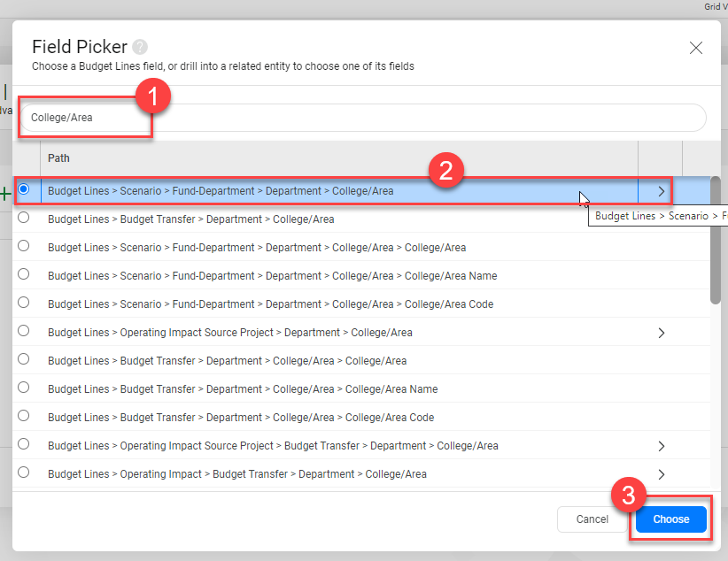Expand the Operating Impact Source Project > Budget Transfer row
Image resolution: width=728 pixels, height=561 pixels.
(x=662, y=445)
